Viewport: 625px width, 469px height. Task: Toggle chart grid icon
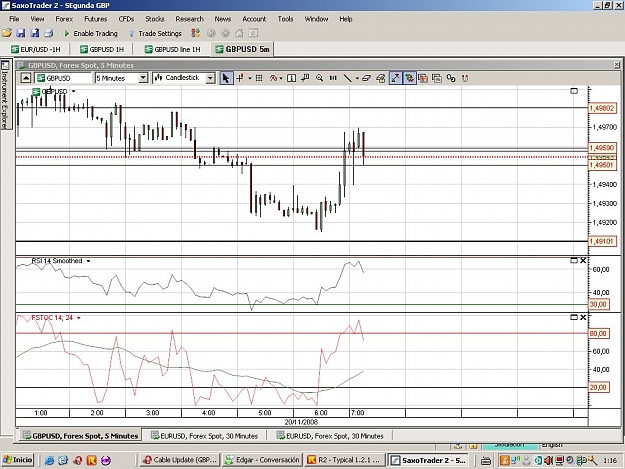tap(259, 78)
